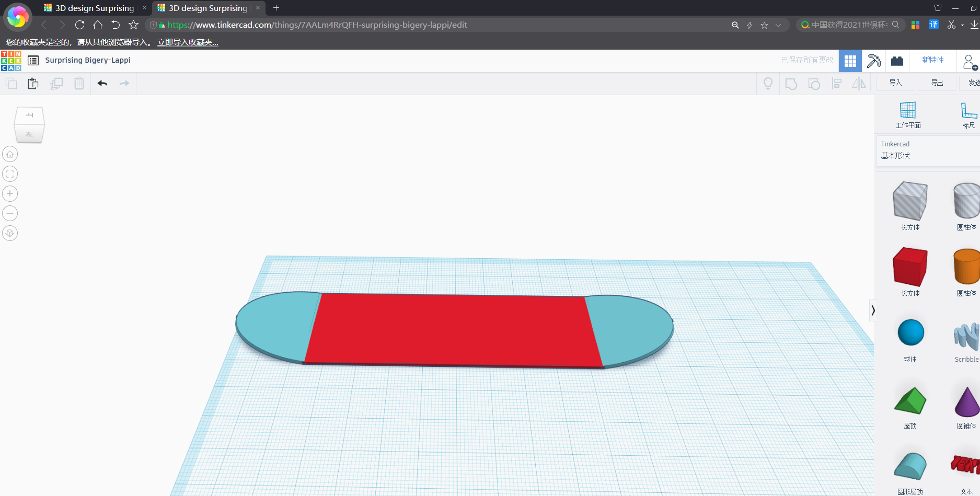Redo the action in Tinkercad
Image resolution: width=980 pixels, height=496 pixels.
pos(124,84)
